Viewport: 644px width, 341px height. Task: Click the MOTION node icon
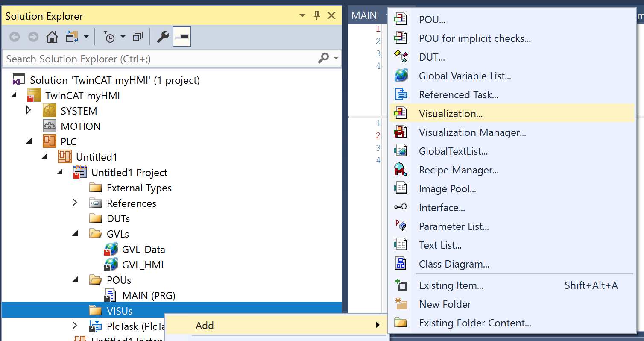point(50,126)
